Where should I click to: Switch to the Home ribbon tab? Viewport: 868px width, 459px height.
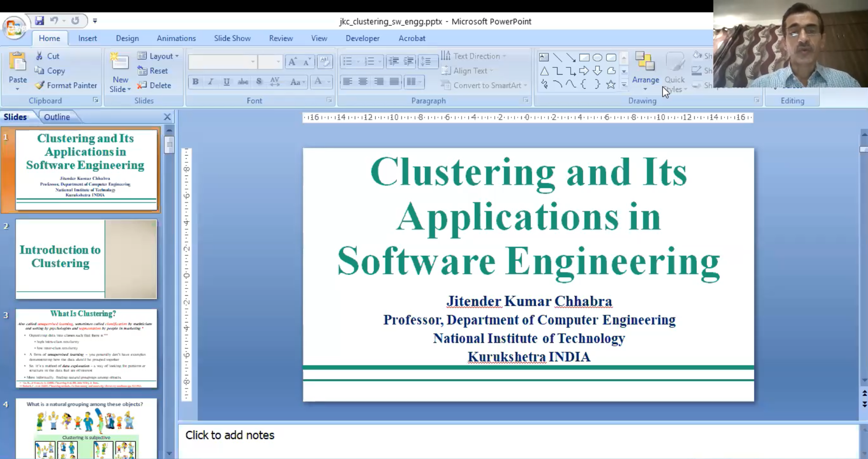[49, 38]
